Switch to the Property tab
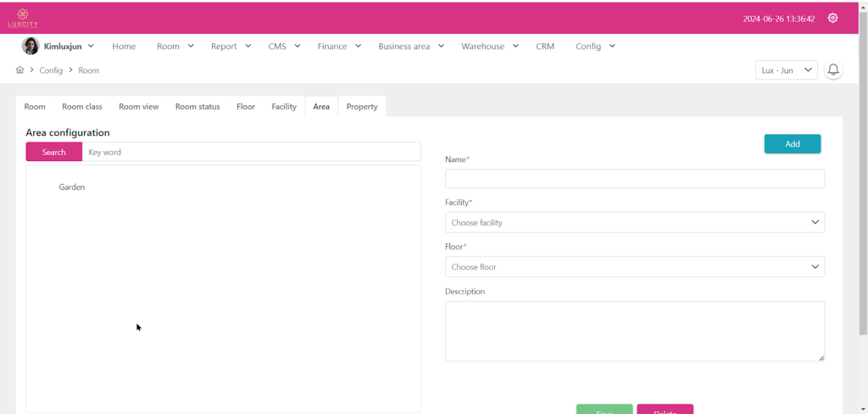 tap(362, 107)
